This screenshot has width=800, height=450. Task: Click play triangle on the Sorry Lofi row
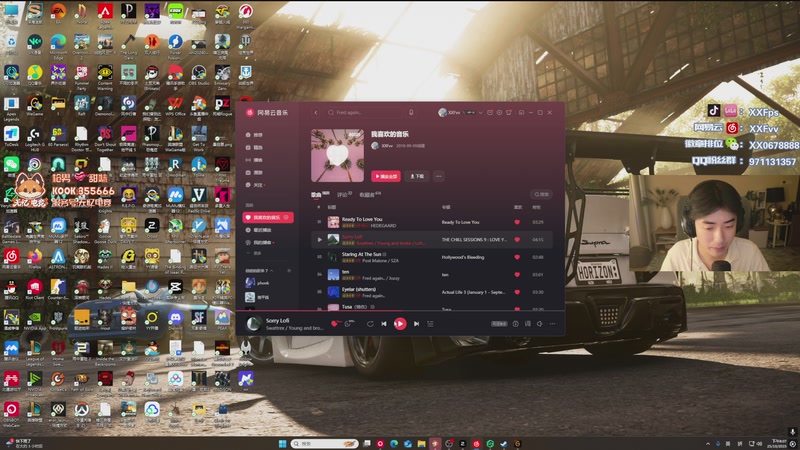tap(319, 240)
